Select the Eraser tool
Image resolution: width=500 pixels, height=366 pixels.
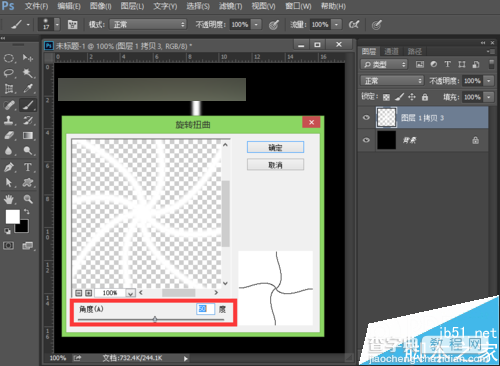9,136
